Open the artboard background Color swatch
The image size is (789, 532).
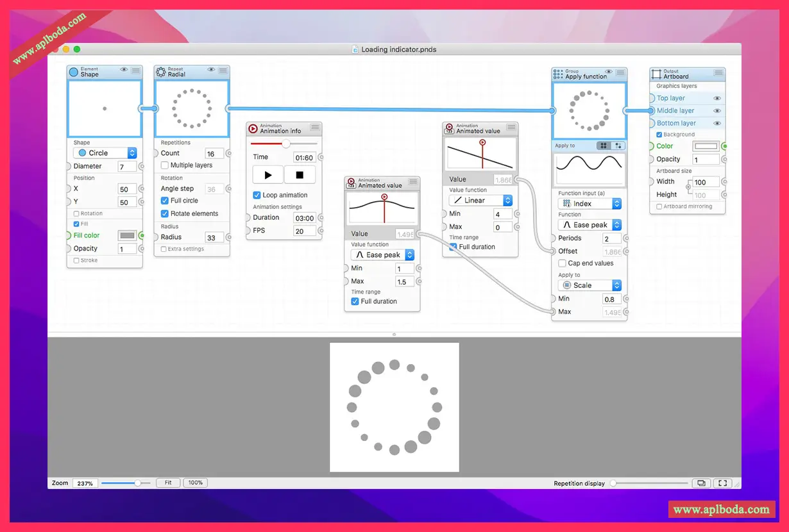click(706, 146)
